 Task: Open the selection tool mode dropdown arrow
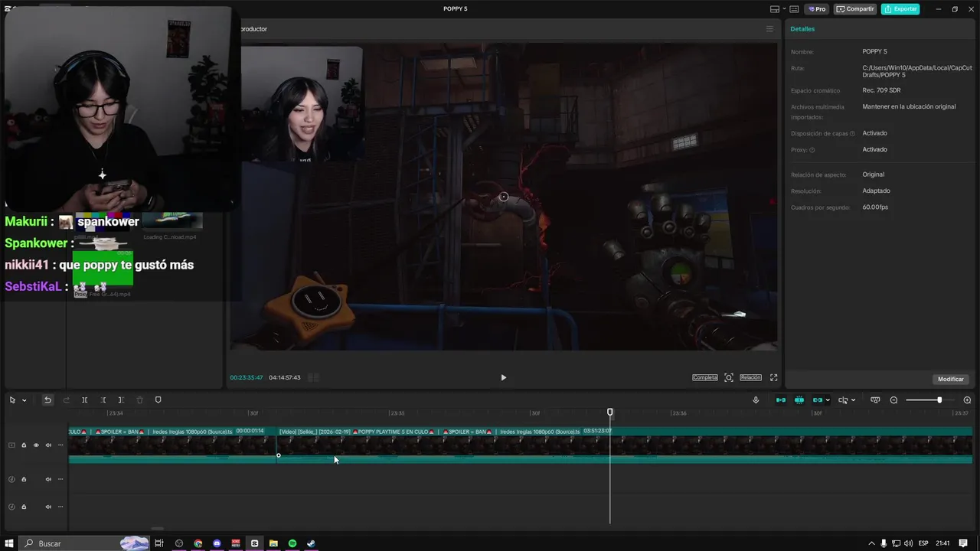tap(24, 400)
